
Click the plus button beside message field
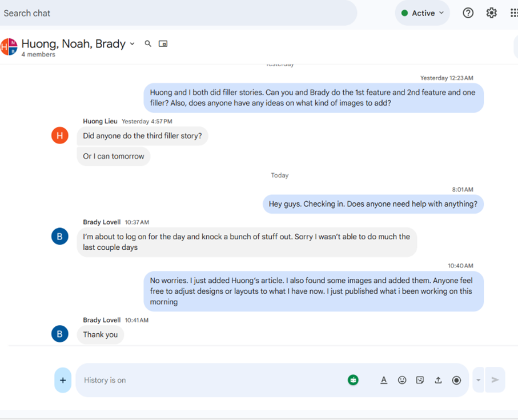coord(63,380)
